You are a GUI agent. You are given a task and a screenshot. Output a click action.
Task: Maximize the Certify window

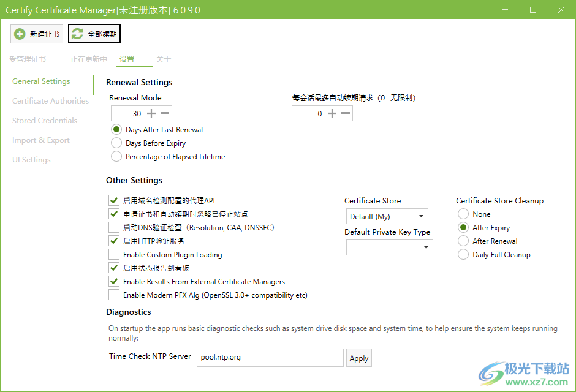tap(533, 10)
